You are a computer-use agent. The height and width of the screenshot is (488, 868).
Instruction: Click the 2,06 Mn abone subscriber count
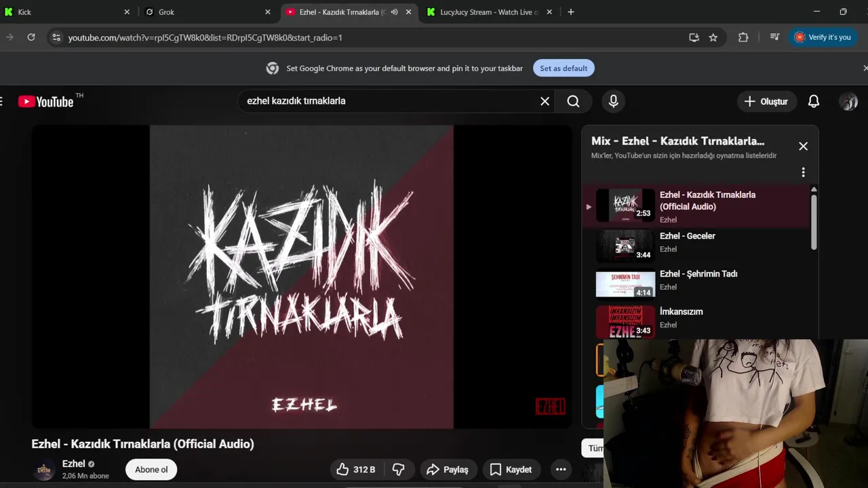(x=85, y=476)
